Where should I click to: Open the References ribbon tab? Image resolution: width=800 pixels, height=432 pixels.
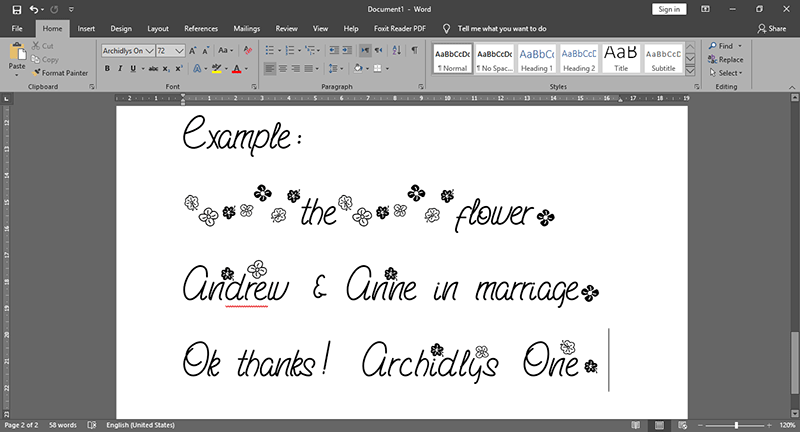coord(201,28)
